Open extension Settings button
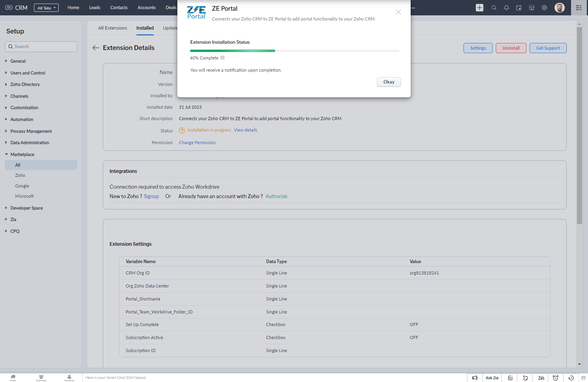This screenshot has width=588, height=382. [478, 48]
